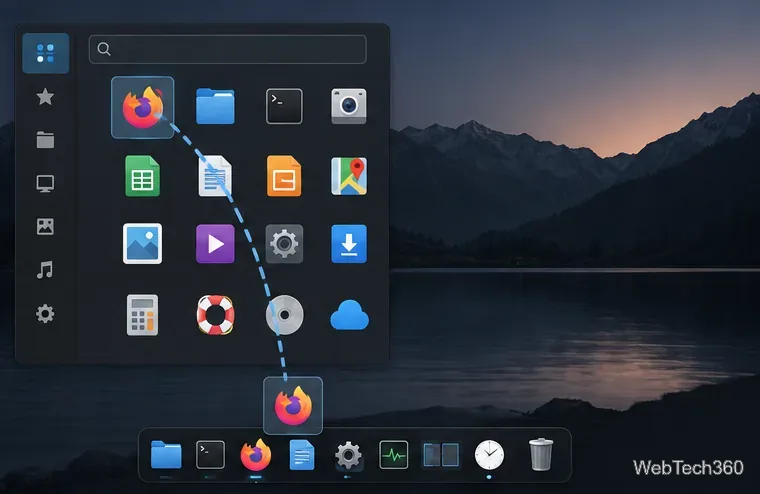Open the camera app in launcher grid
Viewport: 760px width, 494px height.
click(349, 106)
